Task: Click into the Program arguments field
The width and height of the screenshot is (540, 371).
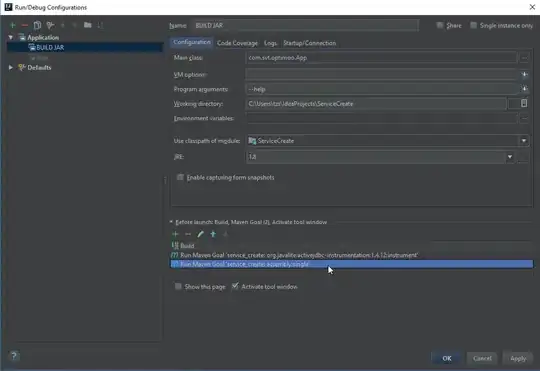Action: pos(382,89)
